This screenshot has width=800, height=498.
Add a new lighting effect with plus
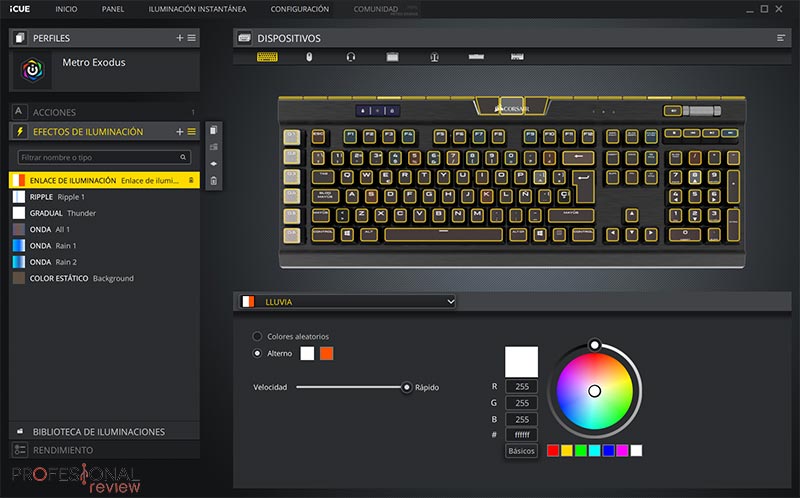pos(180,132)
